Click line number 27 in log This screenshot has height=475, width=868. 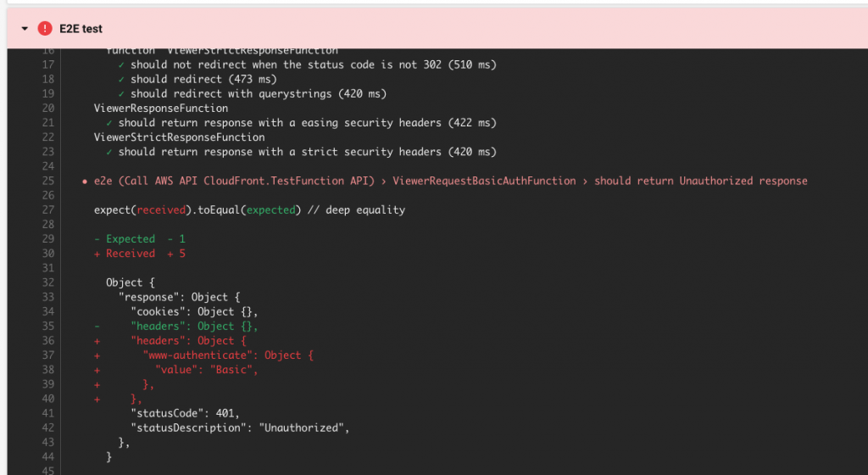(48, 210)
